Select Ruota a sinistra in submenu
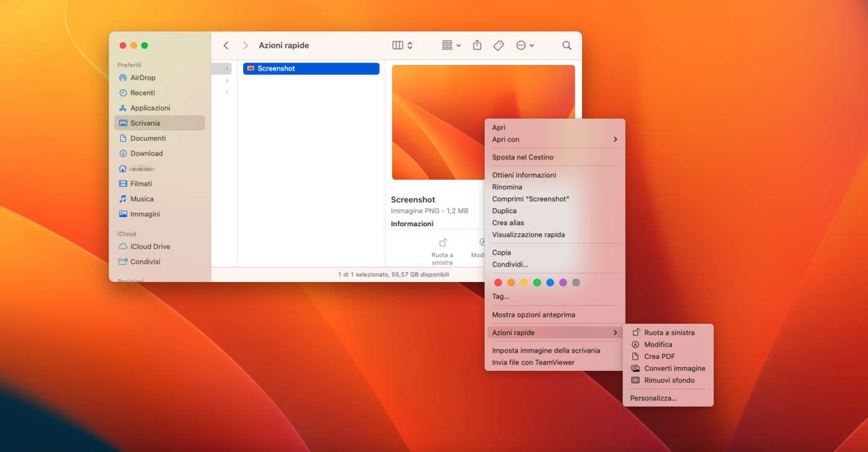Viewport: 868px width, 452px height. [669, 332]
